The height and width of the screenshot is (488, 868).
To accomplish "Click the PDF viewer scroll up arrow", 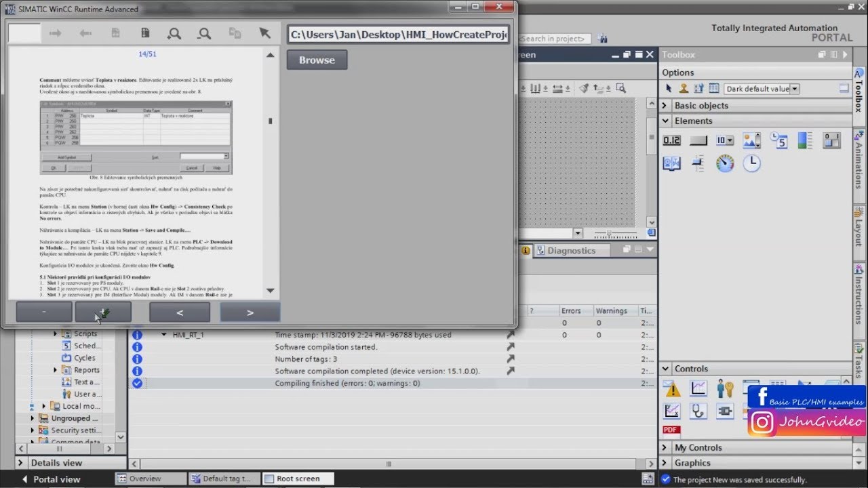I will click(x=271, y=55).
